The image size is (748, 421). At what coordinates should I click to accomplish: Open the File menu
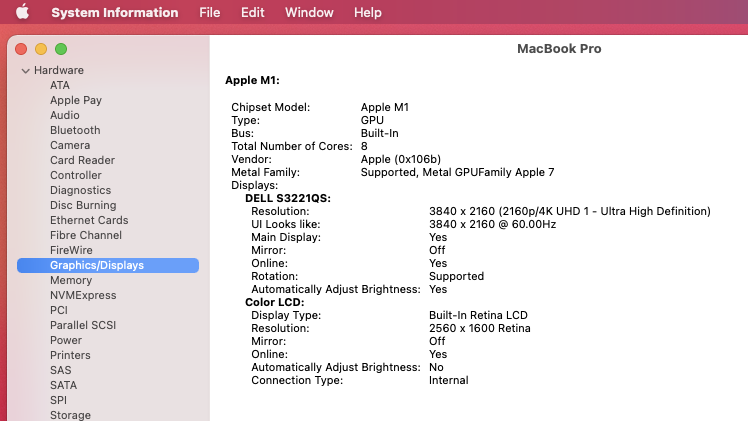tap(209, 12)
